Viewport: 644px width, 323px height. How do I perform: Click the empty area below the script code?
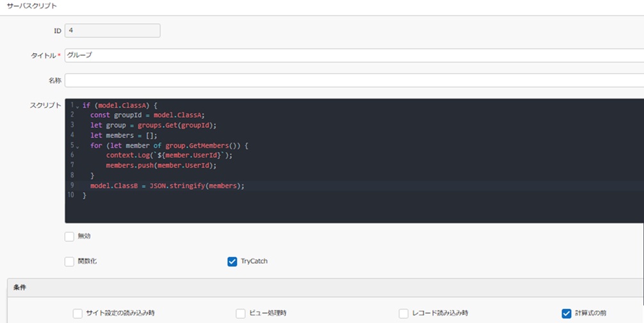(352, 211)
